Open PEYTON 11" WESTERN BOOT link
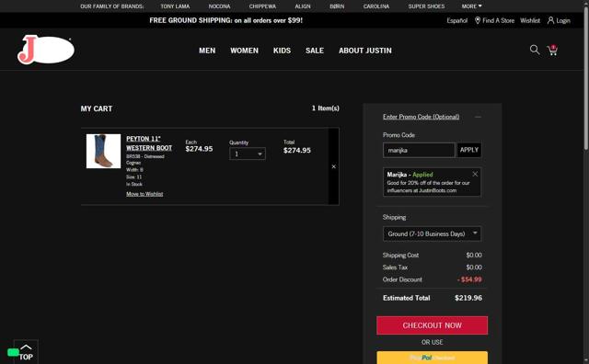 [149, 143]
